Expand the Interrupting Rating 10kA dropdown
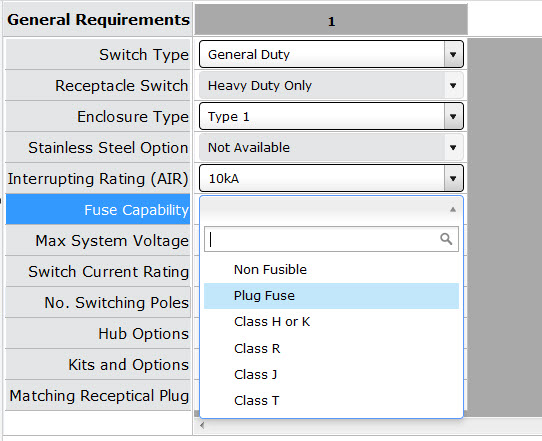This screenshot has height=441, width=542. (331, 178)
